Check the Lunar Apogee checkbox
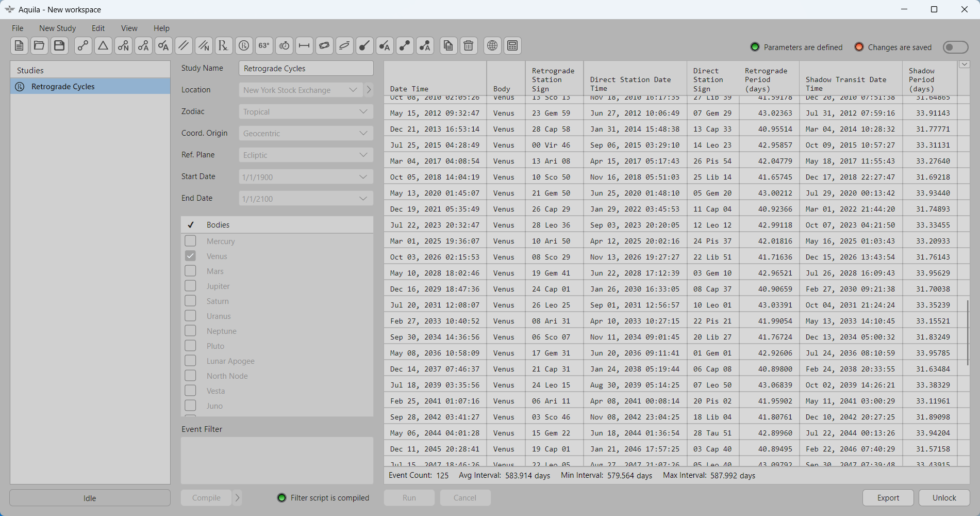The width and height of the screenshot is (980, 516). tap(190, 361)
